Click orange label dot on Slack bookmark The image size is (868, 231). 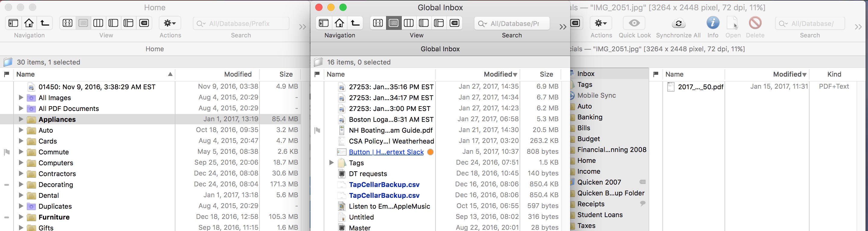pos(430,152)
